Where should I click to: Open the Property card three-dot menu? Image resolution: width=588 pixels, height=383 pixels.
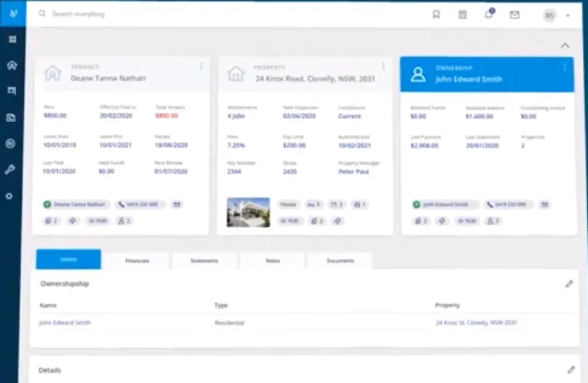pyautogui.click(x=384, y=67)
